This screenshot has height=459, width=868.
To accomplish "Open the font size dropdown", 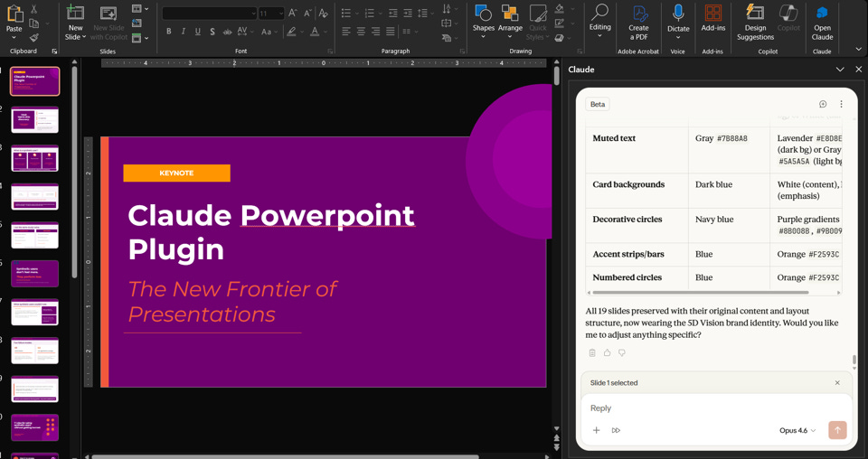I will [x=280, y=13].
